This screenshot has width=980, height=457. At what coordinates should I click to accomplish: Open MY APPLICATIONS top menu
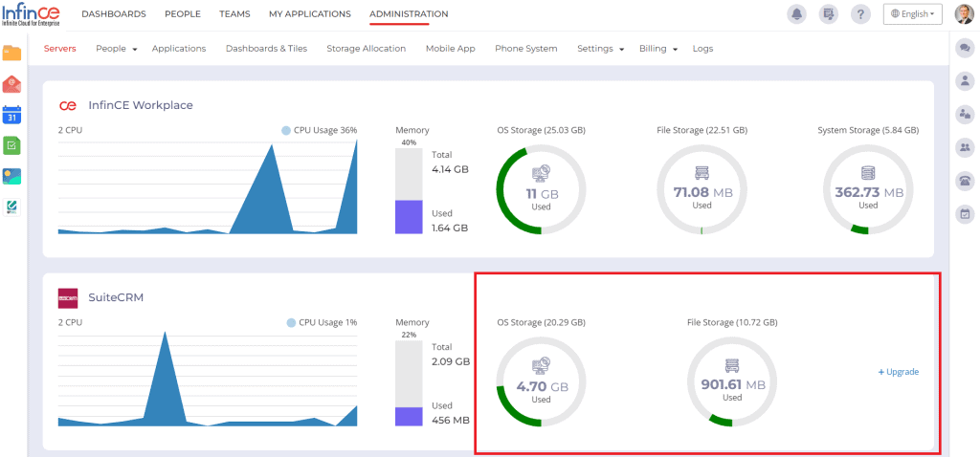(310, 13)
